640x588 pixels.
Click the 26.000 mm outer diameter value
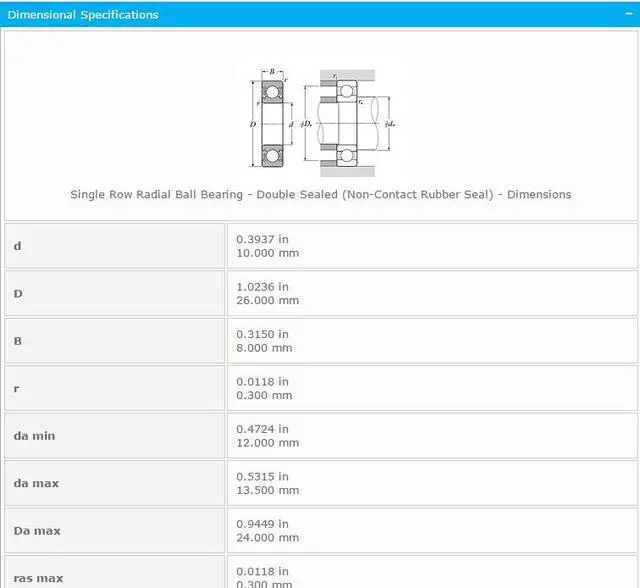pos(267,300)
